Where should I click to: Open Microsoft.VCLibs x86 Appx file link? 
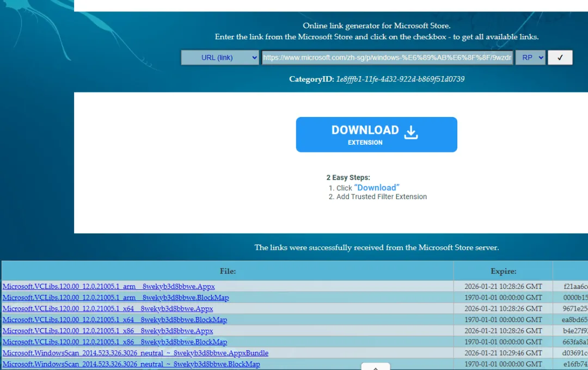108,331
